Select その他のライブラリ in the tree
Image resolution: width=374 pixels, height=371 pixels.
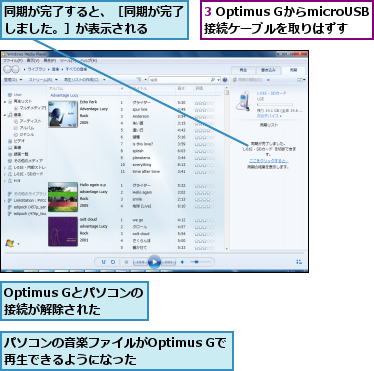(27, 194)
